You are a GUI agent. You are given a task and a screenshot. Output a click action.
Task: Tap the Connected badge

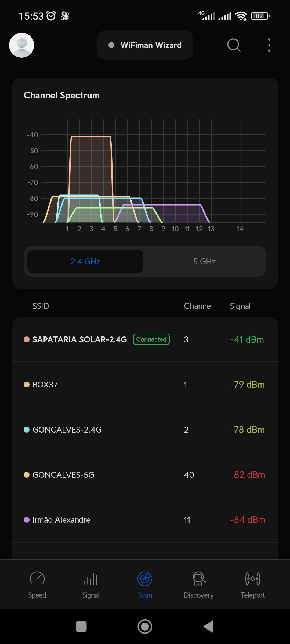tap(151, 339)
